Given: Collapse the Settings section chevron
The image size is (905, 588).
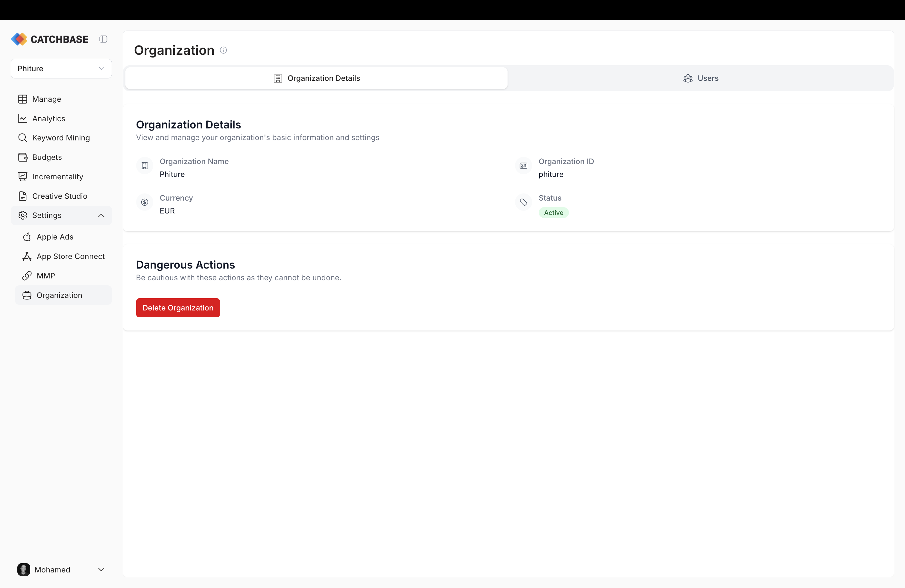Looking at the screenshot, I should (x=101, y=215).
